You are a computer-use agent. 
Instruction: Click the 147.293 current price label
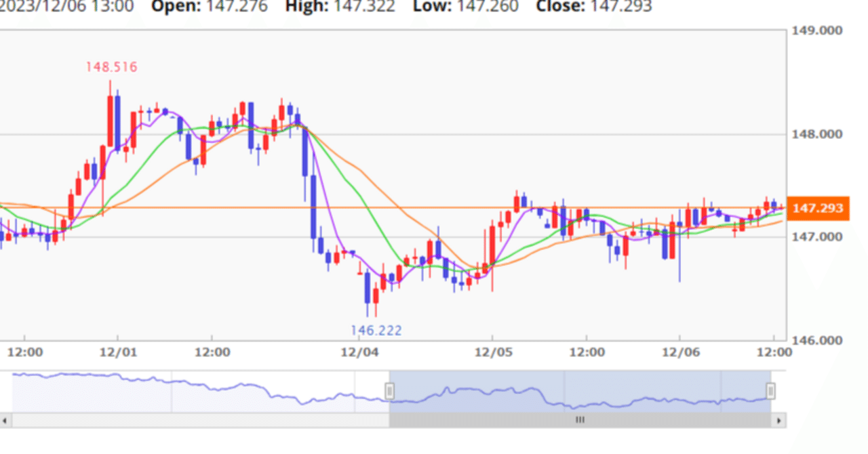point(818,208)
